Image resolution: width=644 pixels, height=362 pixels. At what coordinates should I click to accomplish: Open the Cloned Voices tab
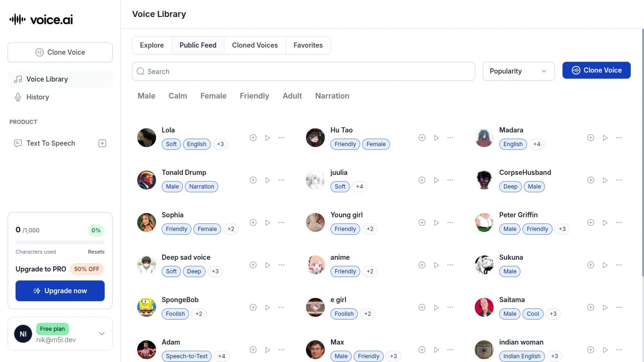[255, 45]
